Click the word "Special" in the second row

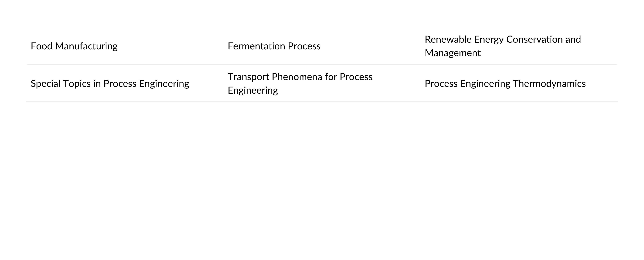coord(46,84)
